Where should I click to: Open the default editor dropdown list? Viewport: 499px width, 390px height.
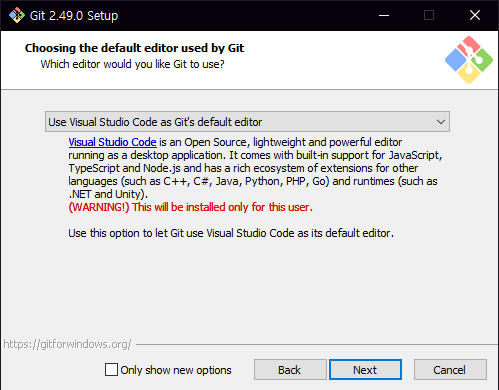tap(247, 122)
